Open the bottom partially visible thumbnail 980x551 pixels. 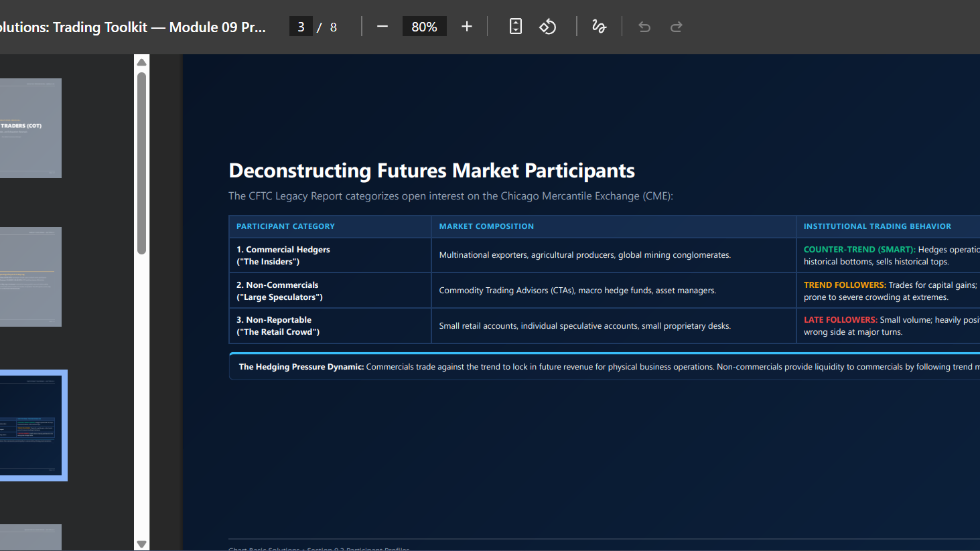click(31, 537)
